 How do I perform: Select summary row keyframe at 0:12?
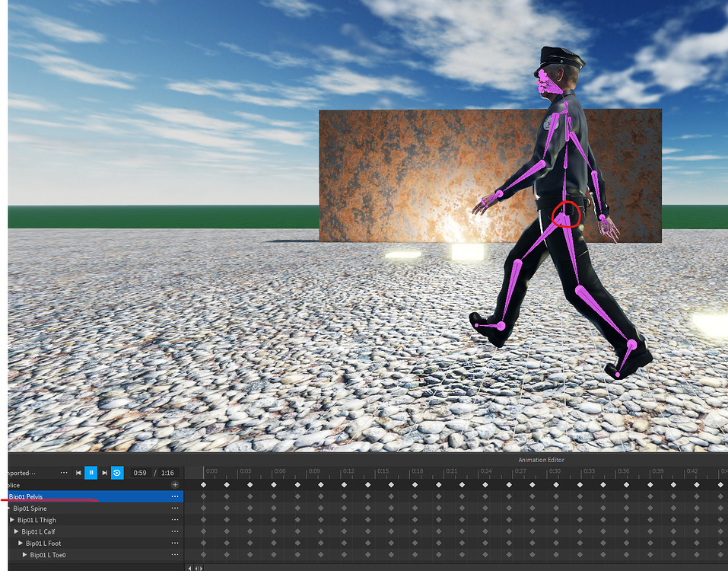[x=344, y=484]
